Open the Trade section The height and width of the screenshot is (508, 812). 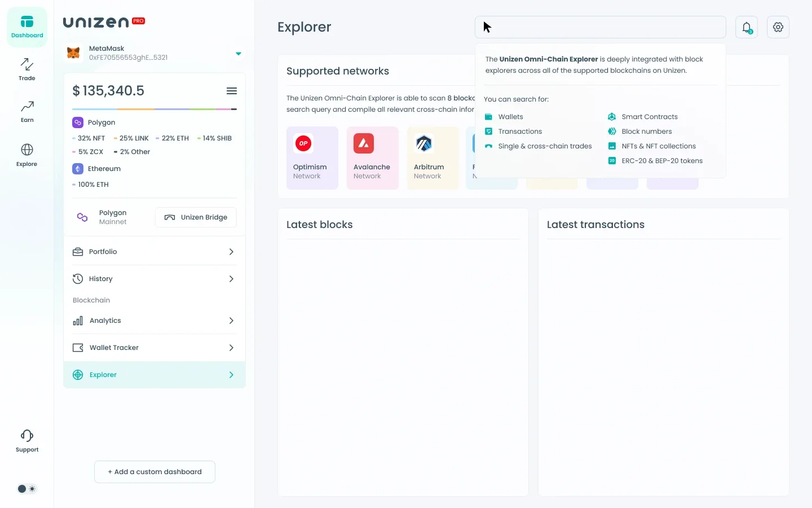click(x=27, y=69)
